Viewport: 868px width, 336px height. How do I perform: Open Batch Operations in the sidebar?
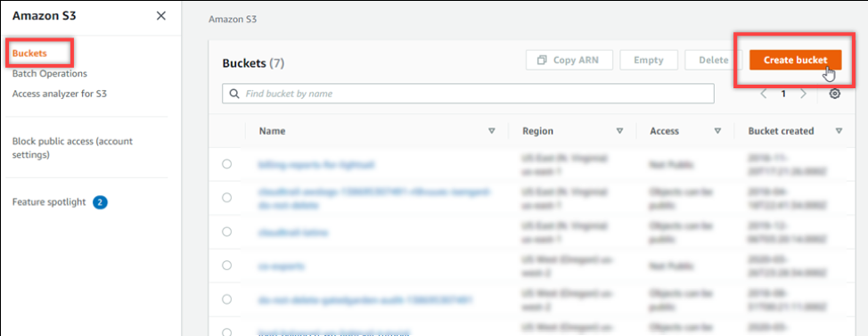49,73
